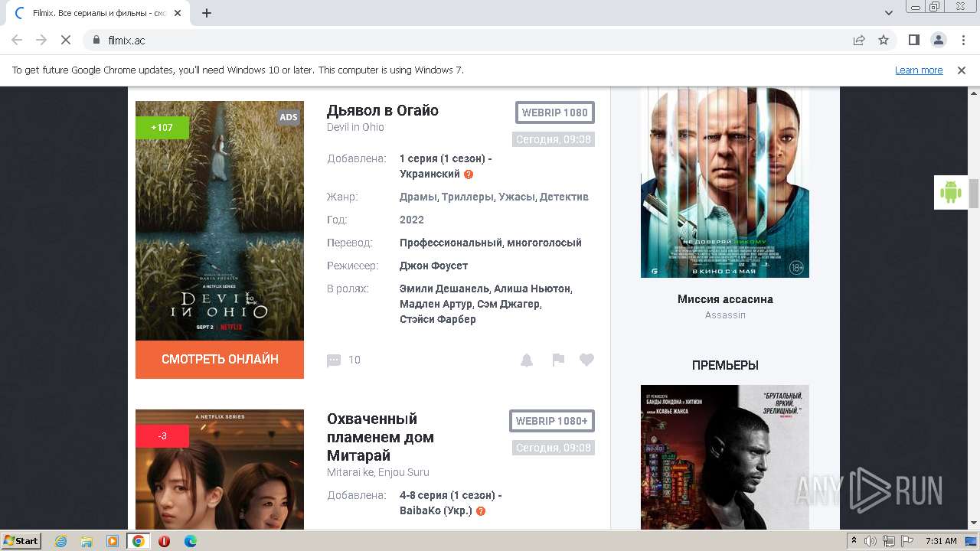
Task: Click the Android app icon
Action: [x=951, y=192]
